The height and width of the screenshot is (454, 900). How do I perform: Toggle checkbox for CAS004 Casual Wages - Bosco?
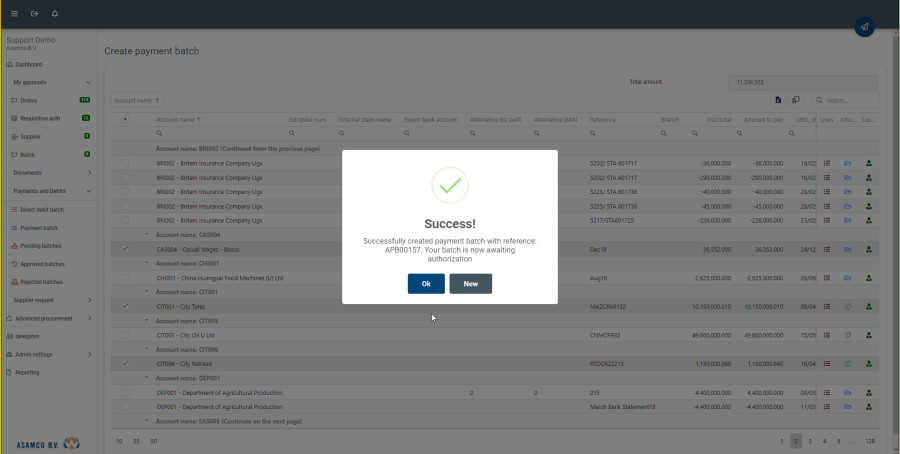[125, 248]
